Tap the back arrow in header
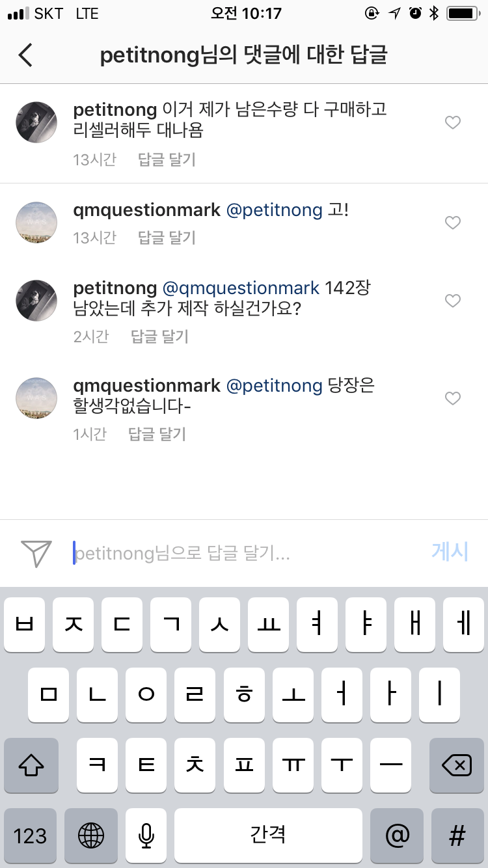The height and width of the screenshot is (868, 488). click(25, 55)
